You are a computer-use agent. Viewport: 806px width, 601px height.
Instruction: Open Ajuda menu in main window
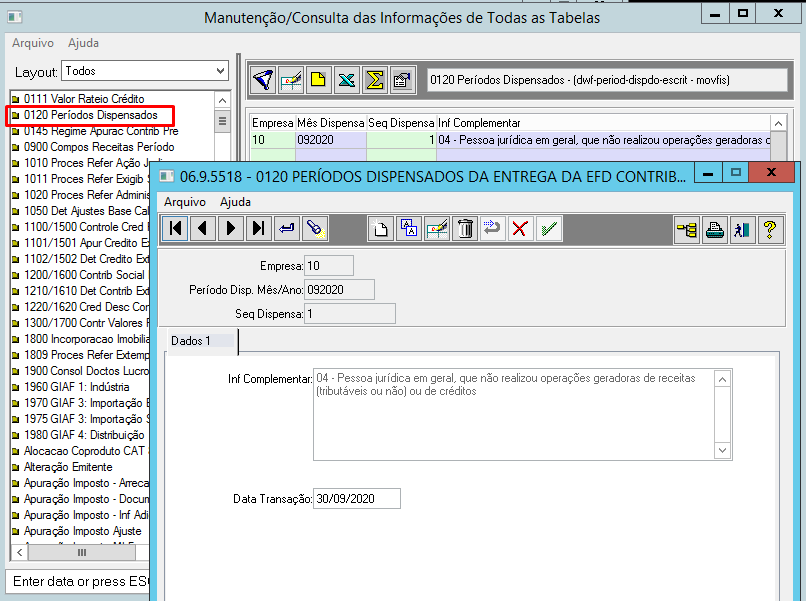83,43
